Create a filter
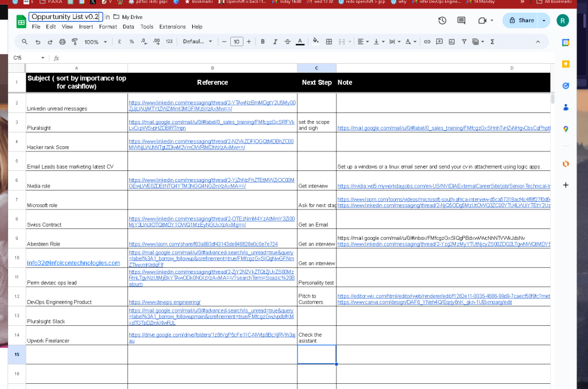Image resolution: width=588 pixels, height=389 pixels. tap(464, 42)
